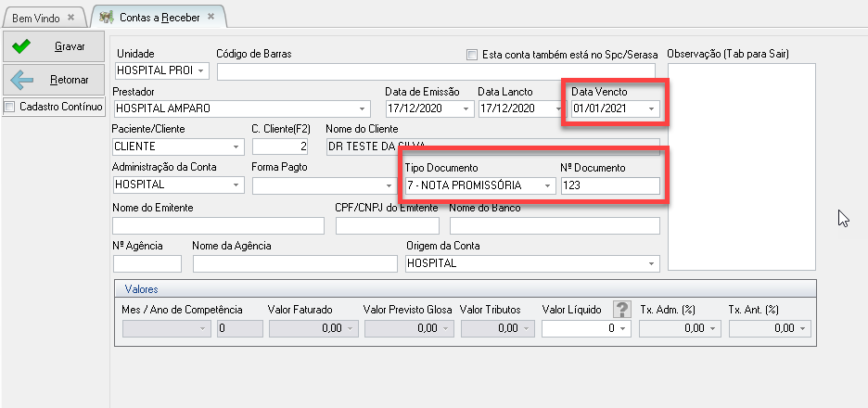Click the green checkmark Gravar icon
Viewport: 868px width, 408px height.
(x=21, y=45)
